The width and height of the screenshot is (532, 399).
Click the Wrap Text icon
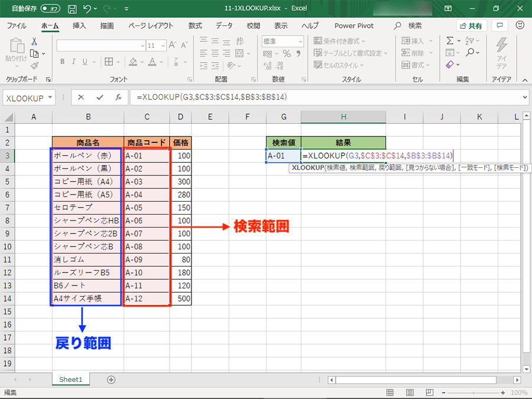click(x=239, y=41)
